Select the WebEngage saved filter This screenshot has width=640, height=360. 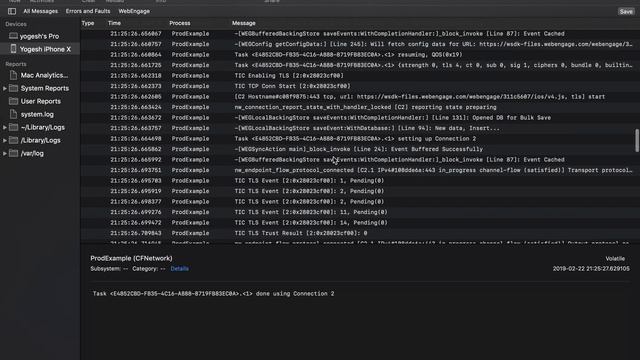click(134, 11)
